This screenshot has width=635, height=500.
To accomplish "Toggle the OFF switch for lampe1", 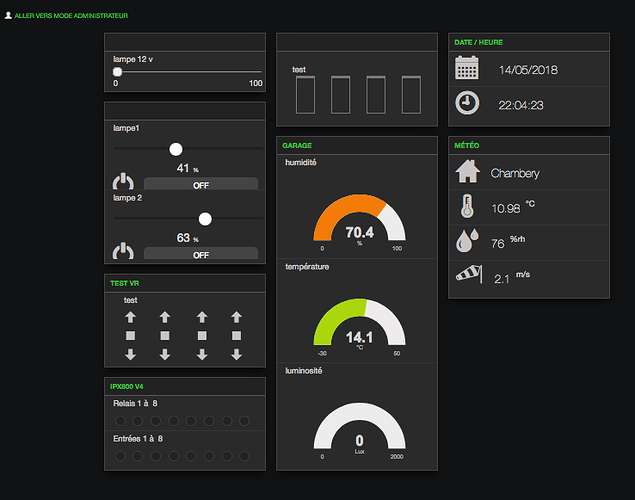I will [x=201, y=185].
